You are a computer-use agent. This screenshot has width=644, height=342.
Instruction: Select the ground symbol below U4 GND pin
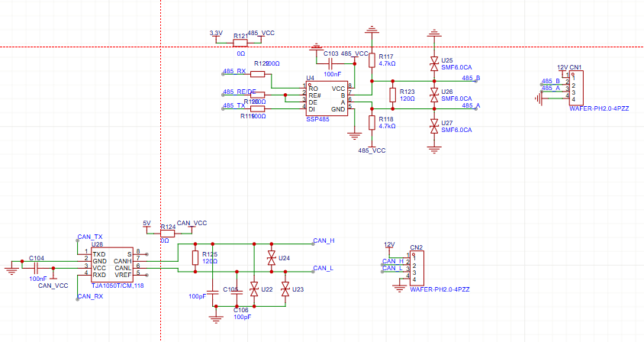(354, 136)
